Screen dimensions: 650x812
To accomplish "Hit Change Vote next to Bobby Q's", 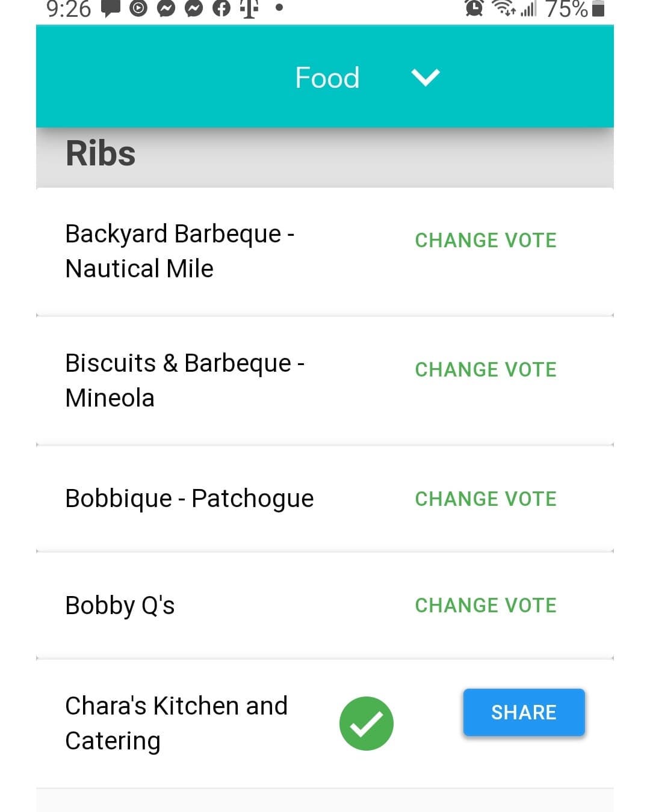I will tap(486, 605).
